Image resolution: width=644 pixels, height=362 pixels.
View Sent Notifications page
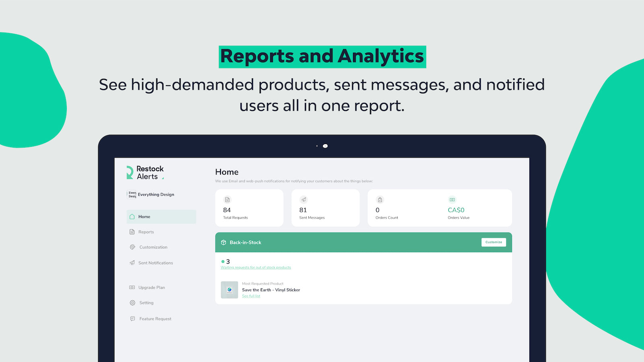point(156,263)
